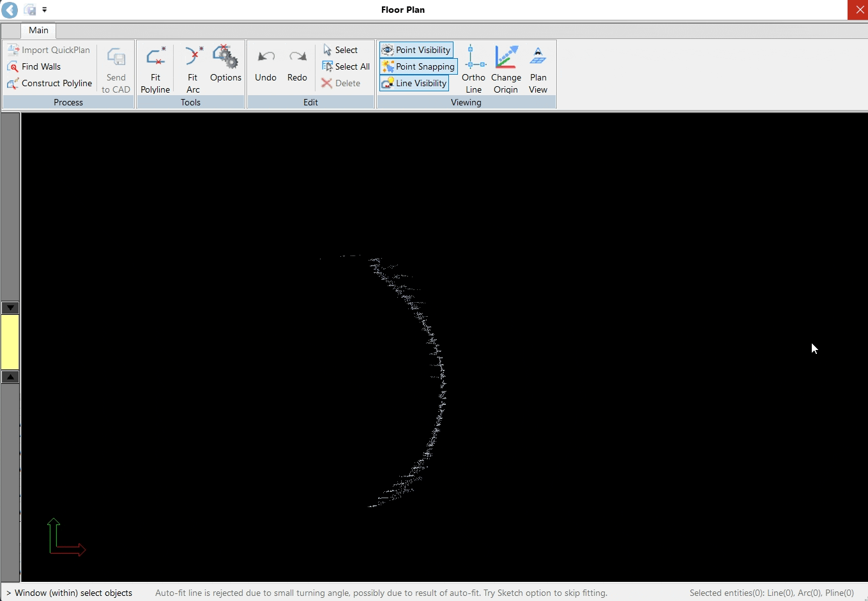Image resolution: width=868 pixels, height=601 pixels.
Task: Click the Change Origin icon
Action: pyautogui.click(x=506, y=69)
